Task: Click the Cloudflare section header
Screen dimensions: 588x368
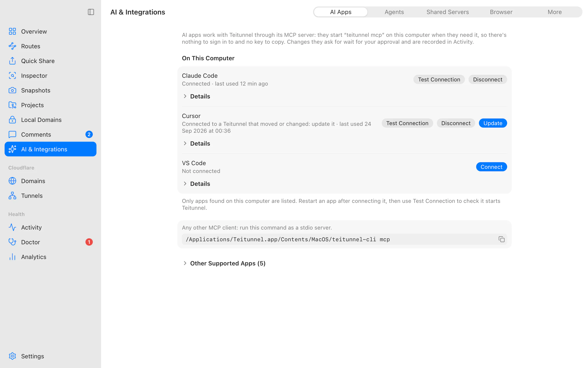Action: [x=21, y=168]
